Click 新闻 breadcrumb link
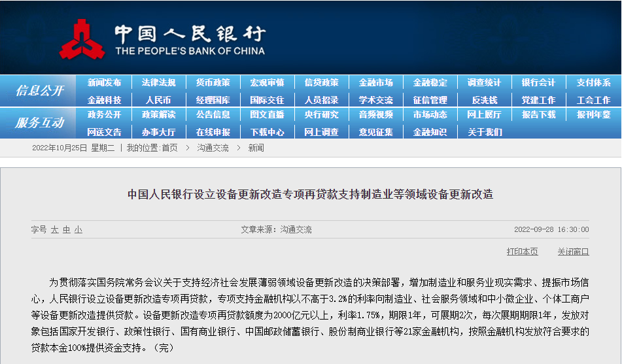 (256, 148)
